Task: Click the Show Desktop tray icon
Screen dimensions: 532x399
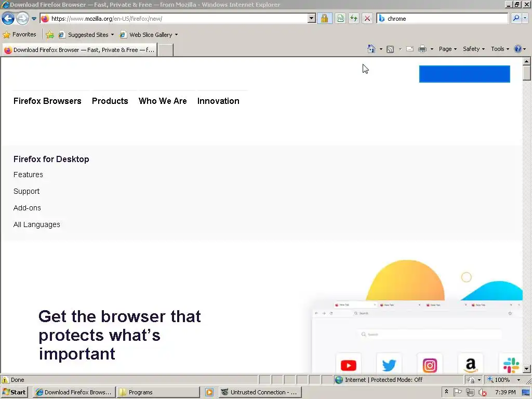Action: 526,392
